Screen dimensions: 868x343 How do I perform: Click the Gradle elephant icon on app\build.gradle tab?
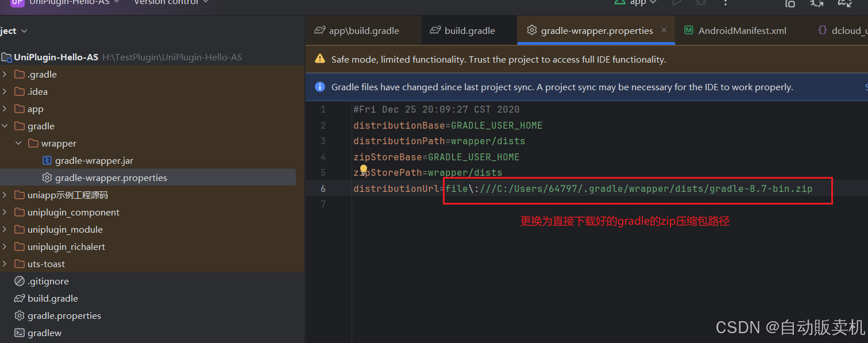point(319,30)
